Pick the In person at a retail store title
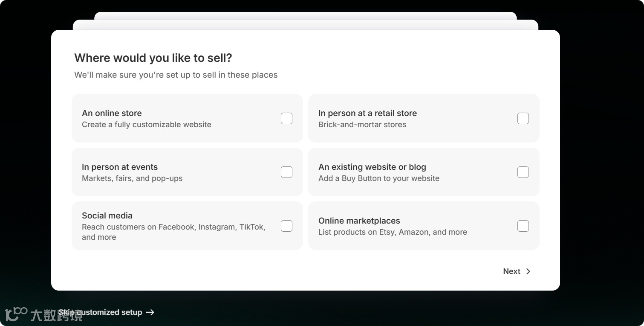 coord(367,113)
